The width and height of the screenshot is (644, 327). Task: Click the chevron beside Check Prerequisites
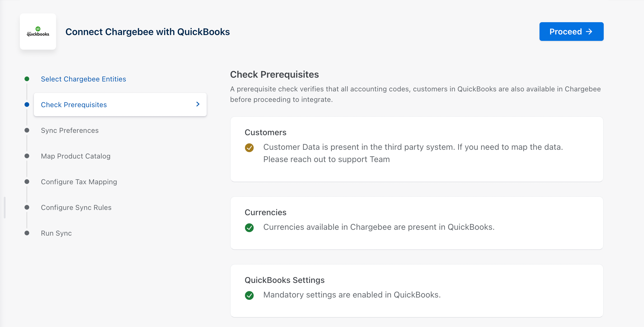click(x=198, y=104)
